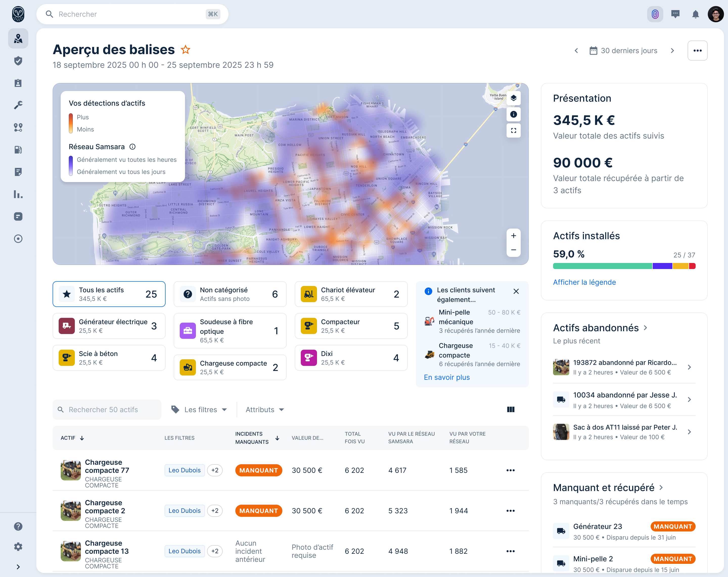Select the Tous les actifs filter card
728x577 pixels.
(x=109, y=294)
